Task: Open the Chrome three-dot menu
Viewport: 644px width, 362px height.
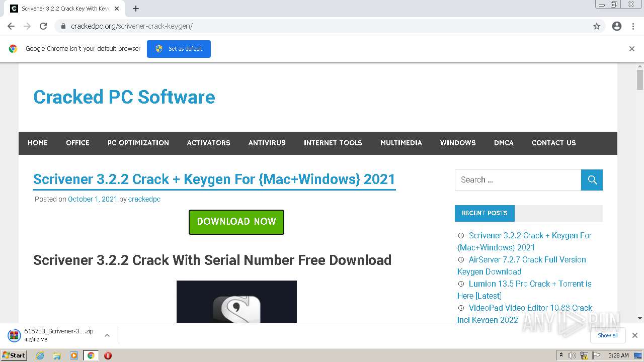Action: pyautogui.click(x=633, y=26)
